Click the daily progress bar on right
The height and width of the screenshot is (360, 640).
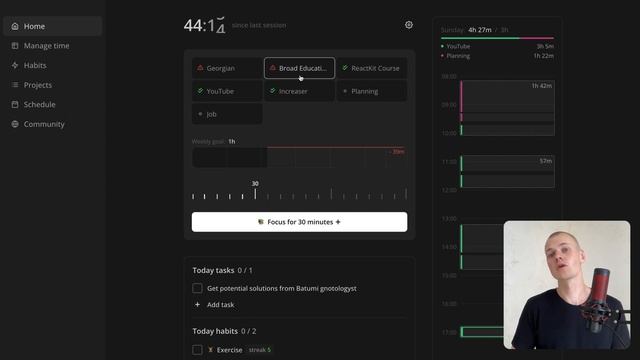click(497, 38)
